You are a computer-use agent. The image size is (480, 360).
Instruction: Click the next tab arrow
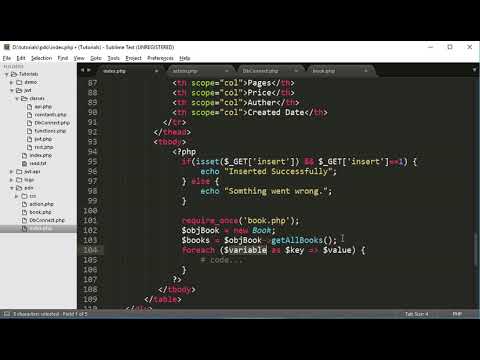(89, 70)
